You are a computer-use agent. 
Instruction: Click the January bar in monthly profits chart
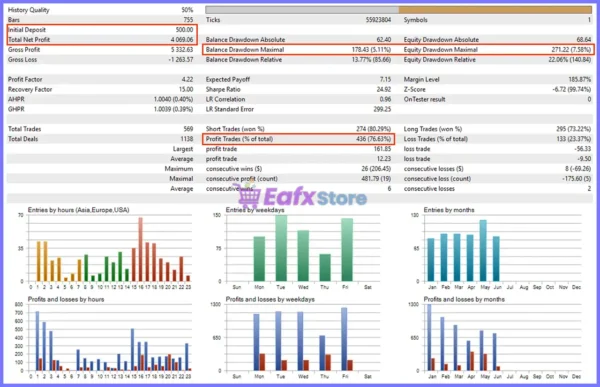[429, 338]
